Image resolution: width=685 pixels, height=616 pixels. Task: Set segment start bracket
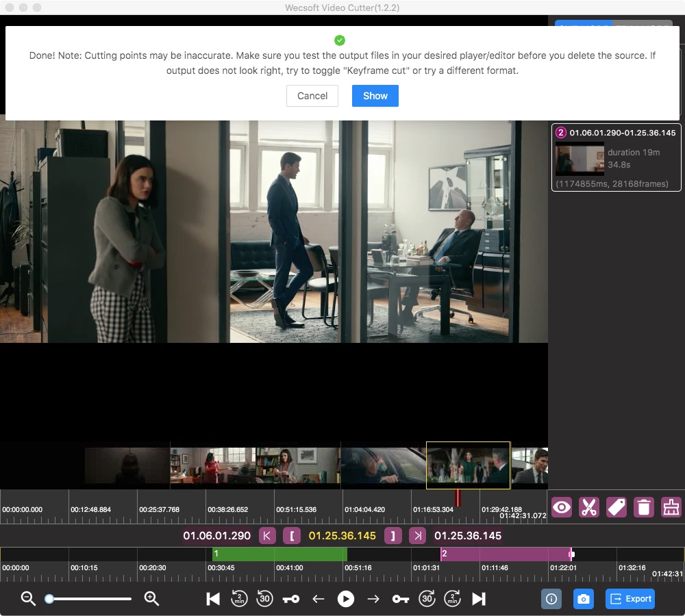point(292,536)
